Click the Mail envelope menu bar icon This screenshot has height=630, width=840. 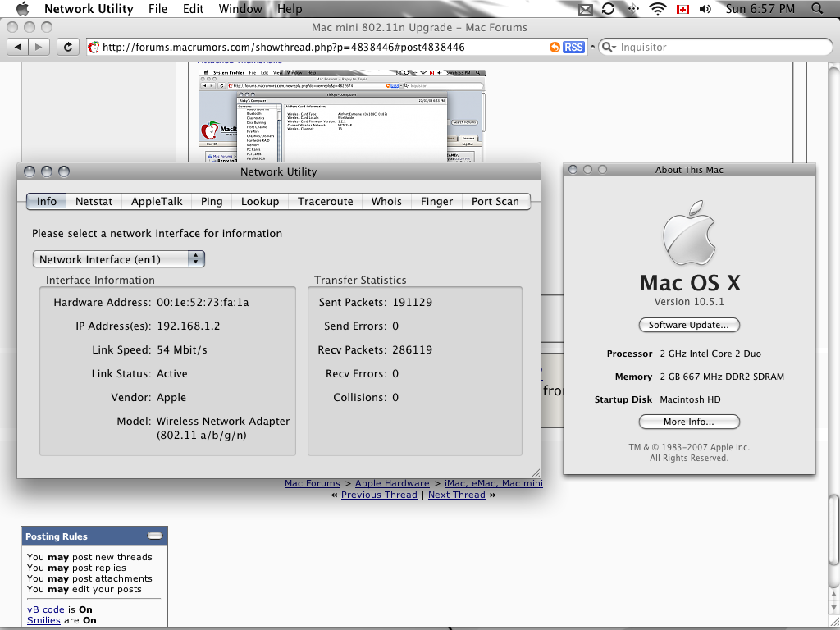pos(586,9)
